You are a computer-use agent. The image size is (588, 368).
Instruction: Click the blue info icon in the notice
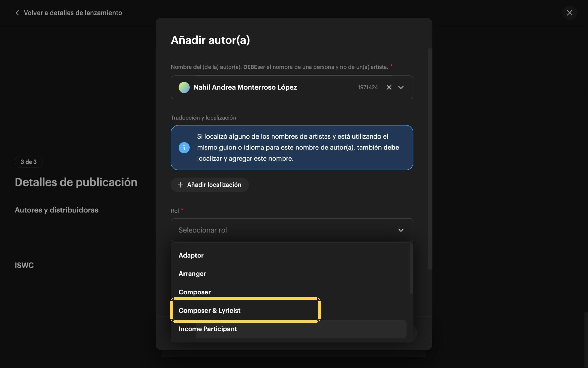point(184,148)
